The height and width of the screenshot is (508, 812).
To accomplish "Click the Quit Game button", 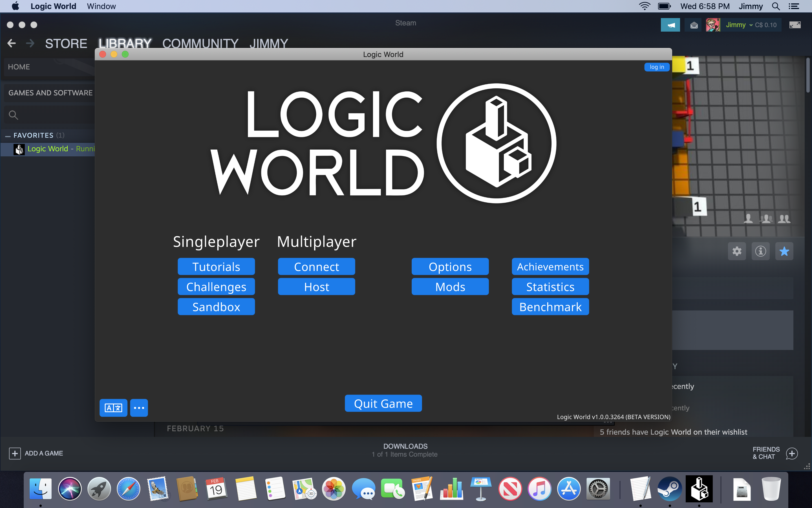I will pyautogui.click(x=383, y=403).
